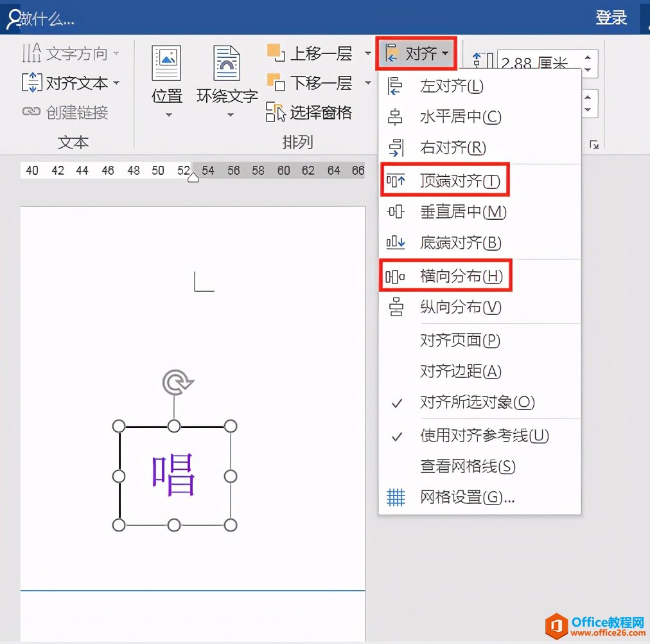
Task: Choose Align Center (水平居中)
Action: coord(480,117)
